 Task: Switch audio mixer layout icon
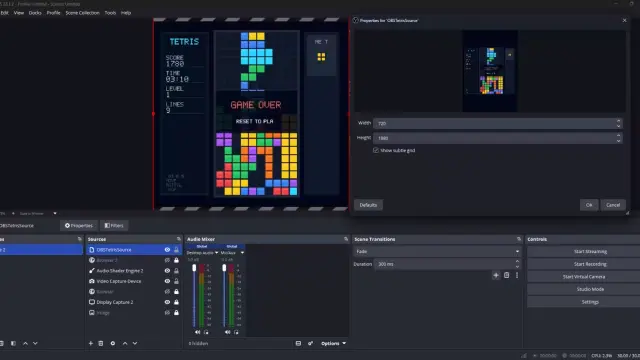coord(298,343)
